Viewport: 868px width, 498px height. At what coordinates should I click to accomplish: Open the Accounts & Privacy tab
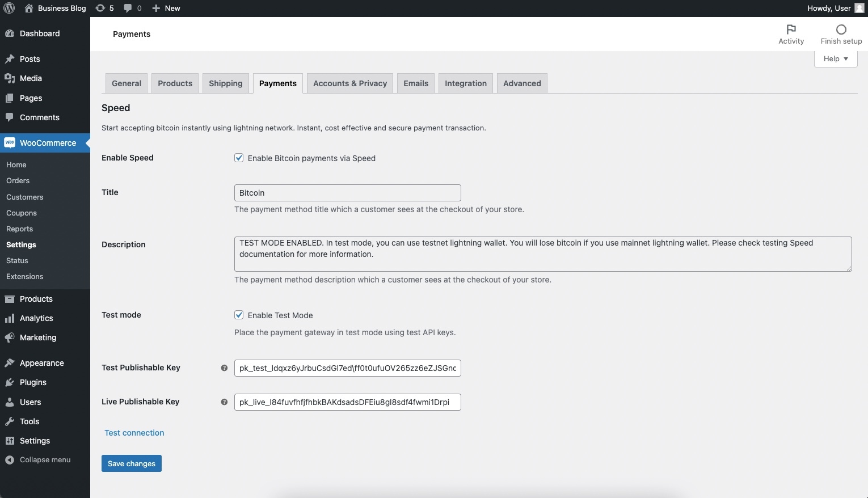pyautogui.click(x=350, y=83)
